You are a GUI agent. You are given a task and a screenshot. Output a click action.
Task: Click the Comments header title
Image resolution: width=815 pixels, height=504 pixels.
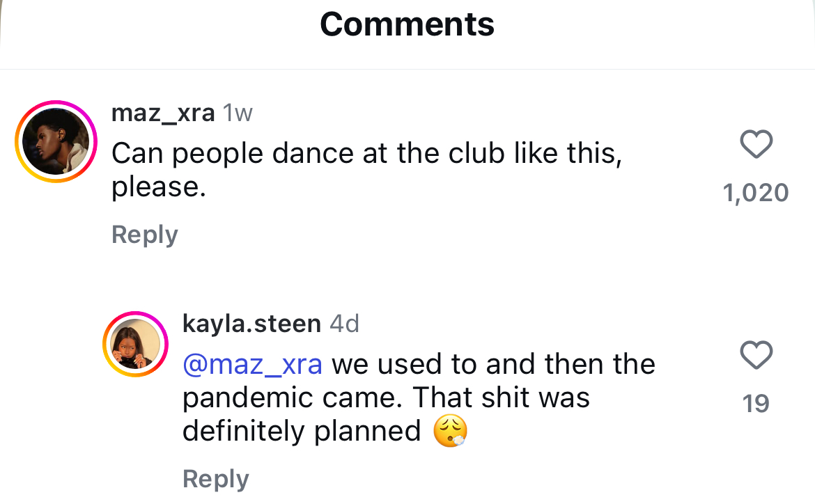(x=407, y=26)
